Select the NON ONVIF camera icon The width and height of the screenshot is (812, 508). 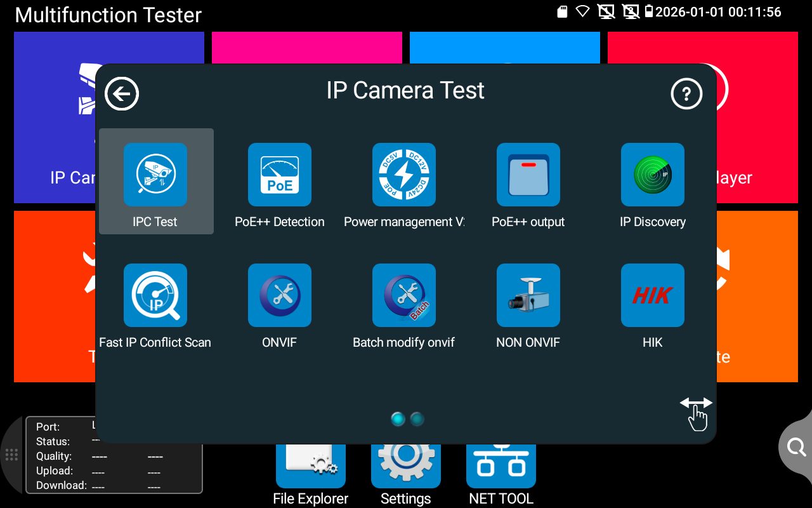pyautogui.click(x=528, y=295)
